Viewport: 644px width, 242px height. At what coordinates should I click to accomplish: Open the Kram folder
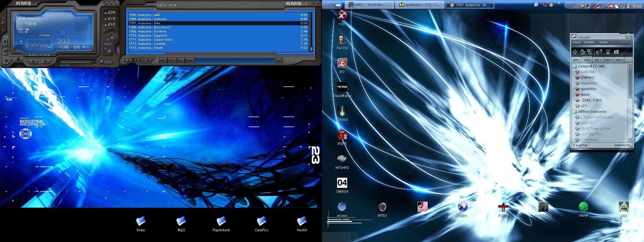click(x=141, y=224)
